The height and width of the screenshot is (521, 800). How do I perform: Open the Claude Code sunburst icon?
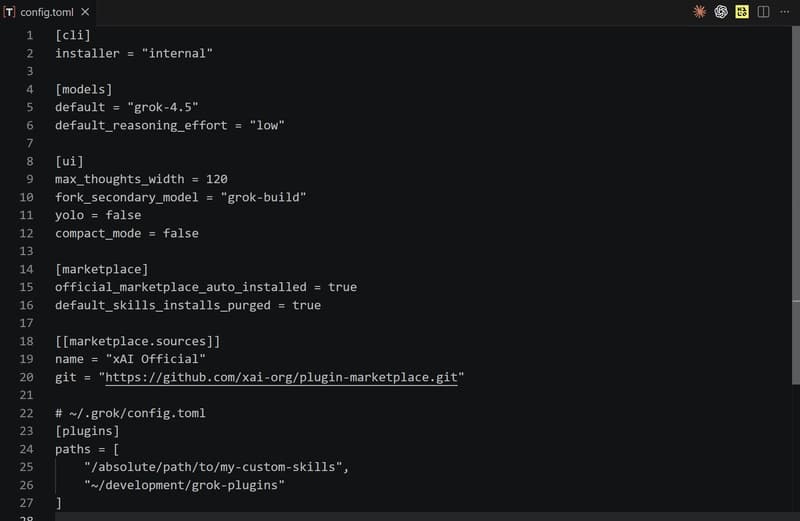point(699,11)
